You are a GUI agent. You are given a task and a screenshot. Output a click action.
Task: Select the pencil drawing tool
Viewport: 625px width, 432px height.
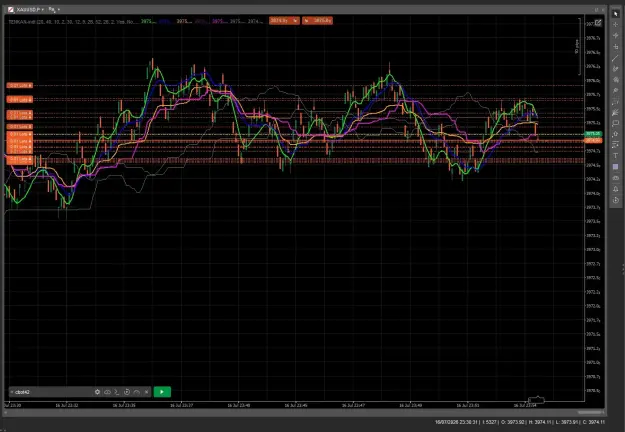coord(615,69)
